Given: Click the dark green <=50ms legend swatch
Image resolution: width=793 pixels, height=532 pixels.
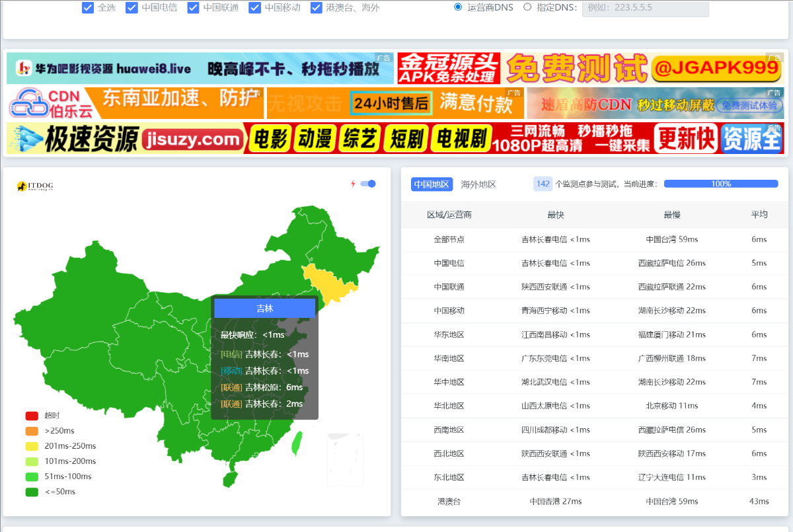Looking at the screenshot, I should click(32, 492).
